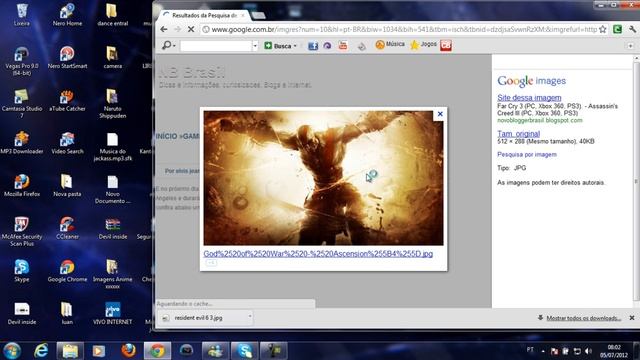Select Musica do jackass.mp3.sfk file

point(113,147)
